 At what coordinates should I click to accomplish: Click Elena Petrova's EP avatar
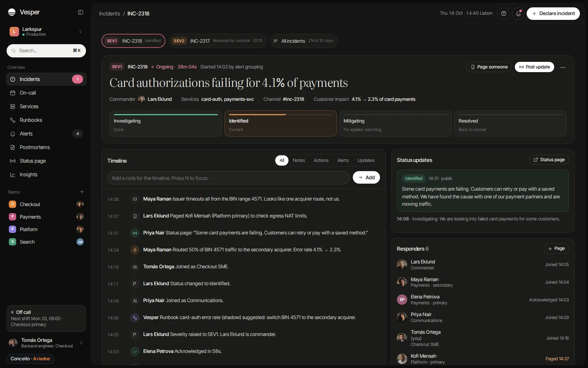[402, 300]
